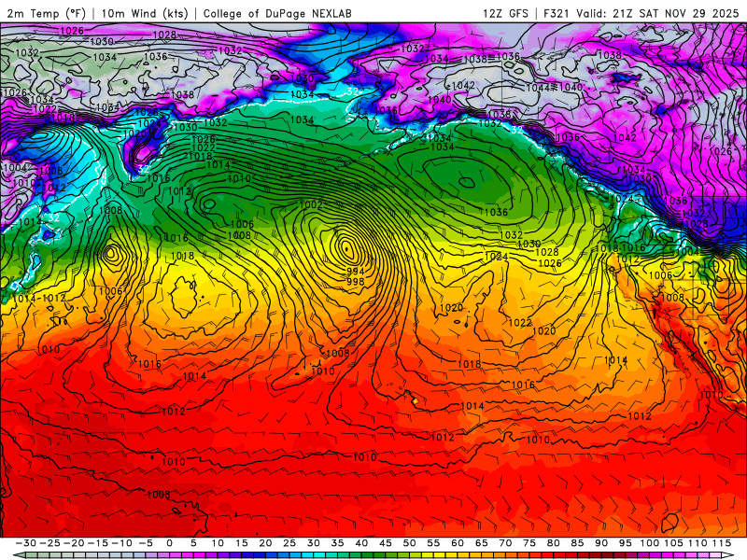This screenshot has width=747, height=560.
Task: Click the -15 label on the temperature scale
Action: (98, 543)
